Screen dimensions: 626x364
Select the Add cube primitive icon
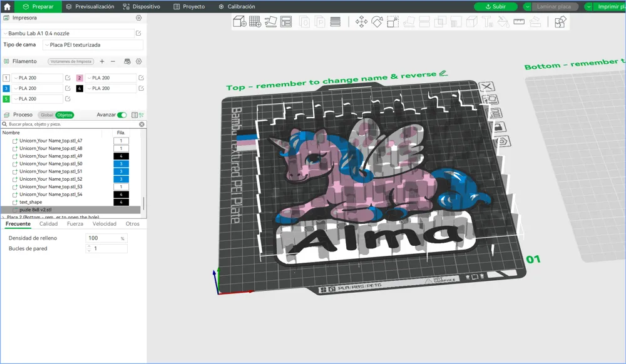tap(239, 21)
